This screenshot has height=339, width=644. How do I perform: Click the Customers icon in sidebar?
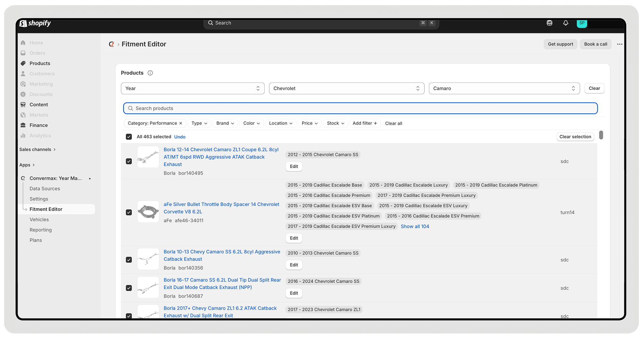pyautogui.click(x=23, y=73)
